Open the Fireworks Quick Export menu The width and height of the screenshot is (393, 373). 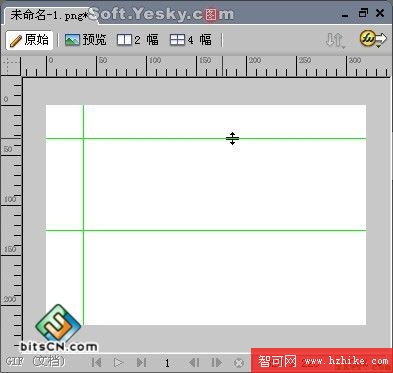point(373,39)
